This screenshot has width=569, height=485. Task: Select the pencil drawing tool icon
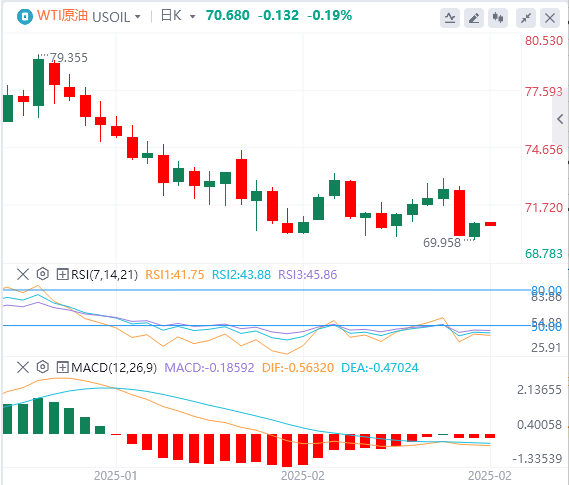(x=474, y=17)
